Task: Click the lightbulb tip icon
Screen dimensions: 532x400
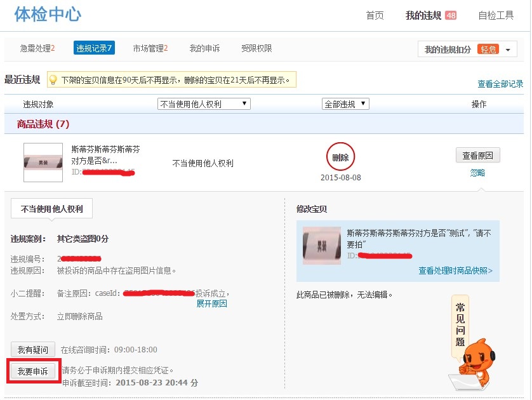Action: [x=53, y=80]
